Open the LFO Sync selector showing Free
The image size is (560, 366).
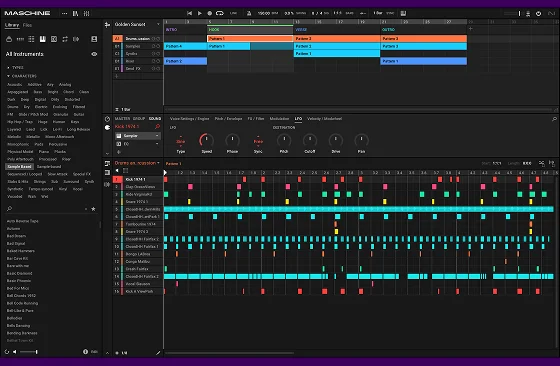258,141
